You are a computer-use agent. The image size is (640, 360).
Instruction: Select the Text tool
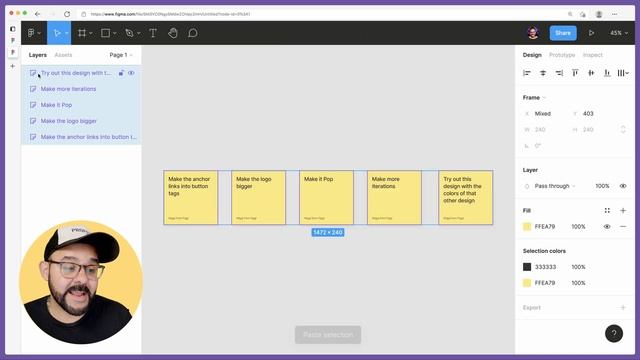(x=153, y=33)
